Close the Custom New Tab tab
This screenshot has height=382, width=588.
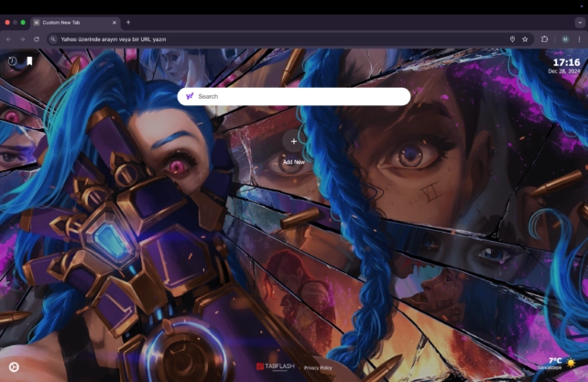(114, 23)
